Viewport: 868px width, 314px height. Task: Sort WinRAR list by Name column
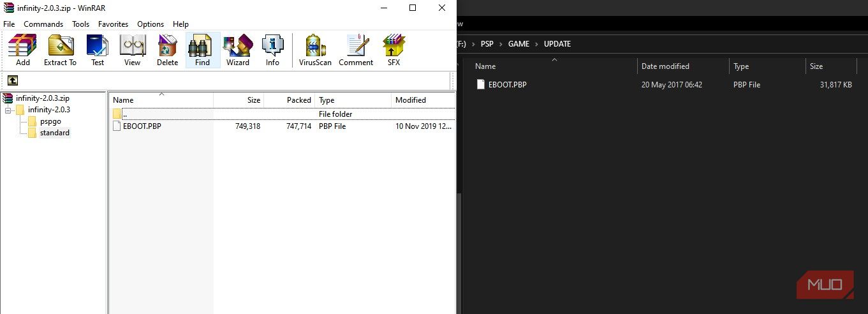(x=161, y=100)
